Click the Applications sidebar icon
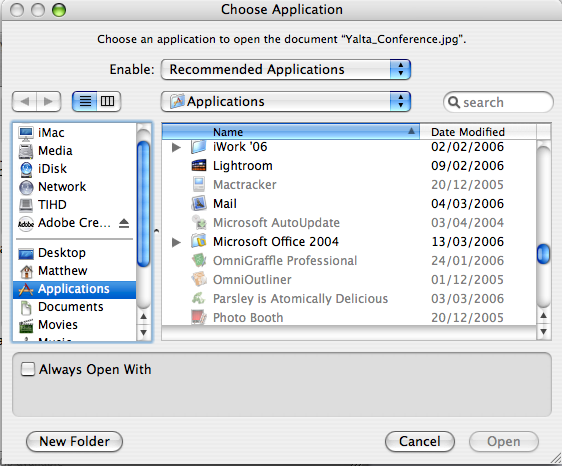 tap(26, 289)
